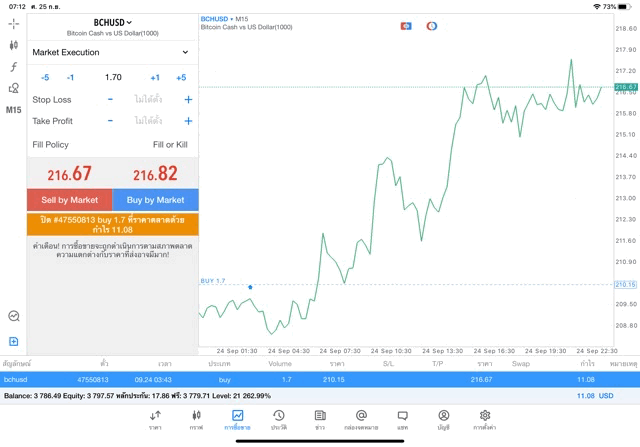
Task: Select the crosshair cursor tool
Action: click(13, 24)
